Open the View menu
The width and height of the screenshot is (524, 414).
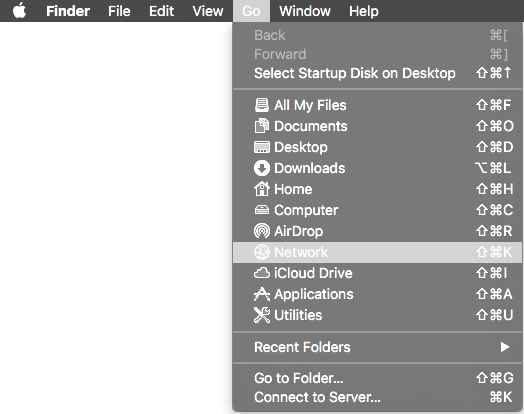point(208,11)
